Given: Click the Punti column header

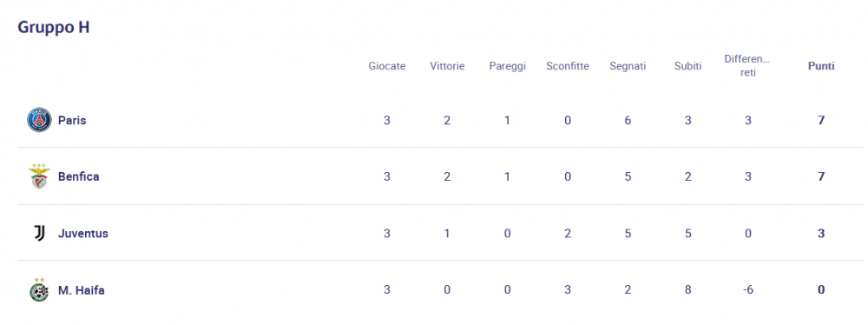Looking at the screenshot, I should tap(821, 66).
